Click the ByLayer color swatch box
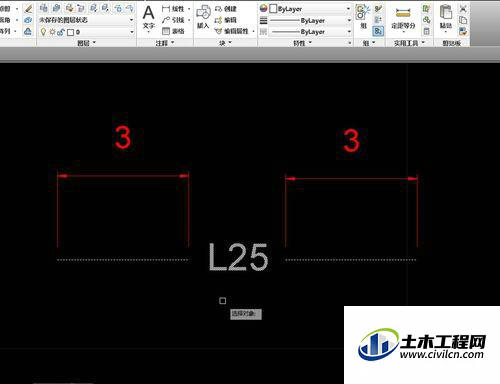This screenshot has height=384, width=500. [x=273, y=9]
